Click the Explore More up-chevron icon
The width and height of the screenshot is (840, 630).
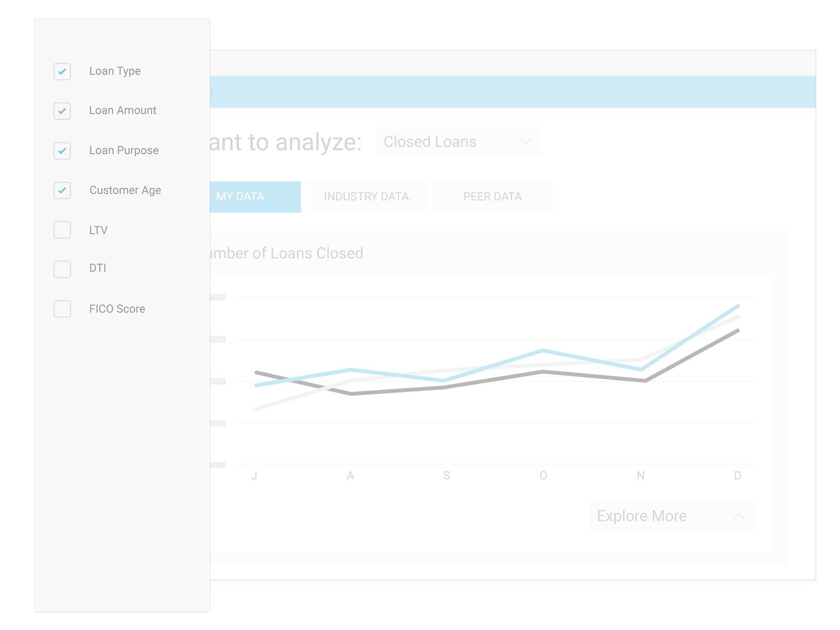coord(739,516)
